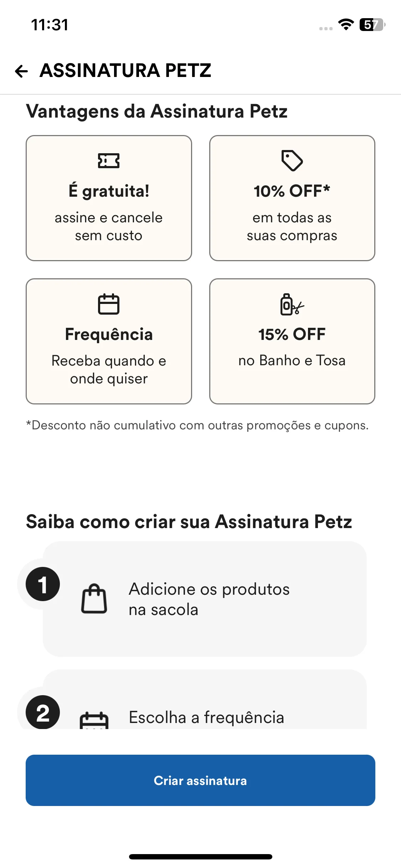Image resolution: width=401 pixels, height=868 pixels.
Task: Tap the shampoo and scissors icon
Action: 292,304
